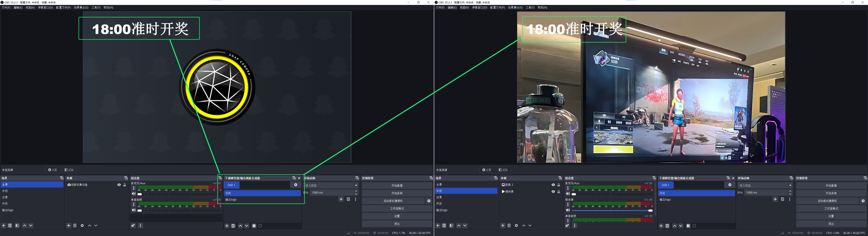Toggle visibility of 媒体源 source
The image size is (868, 236).
553,192
